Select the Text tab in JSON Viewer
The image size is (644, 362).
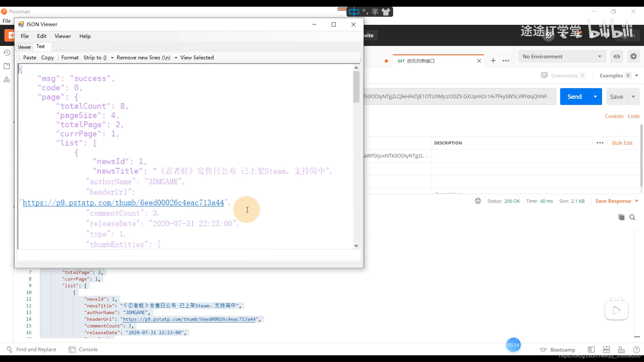[x=40, y=46]
